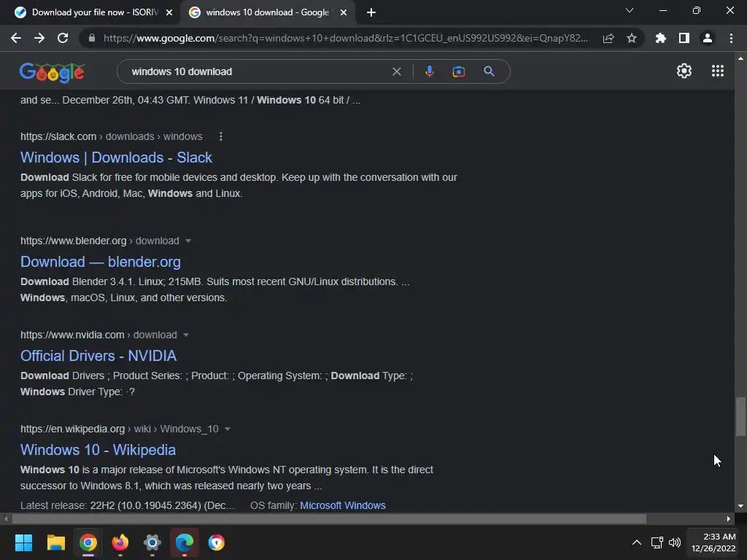This screenshot has height=560, width=747.
Task: Click the scroll up arrow
Action: click(740, 58)
